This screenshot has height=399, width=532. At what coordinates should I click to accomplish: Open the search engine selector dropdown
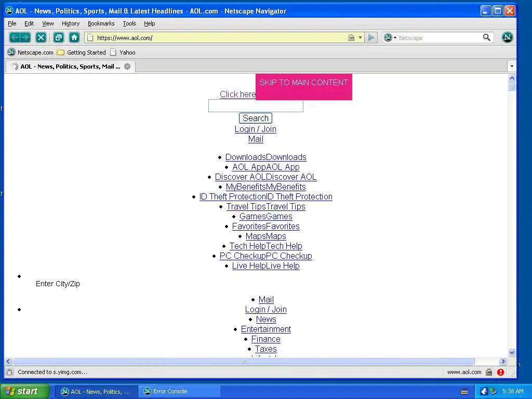point(390,37)
